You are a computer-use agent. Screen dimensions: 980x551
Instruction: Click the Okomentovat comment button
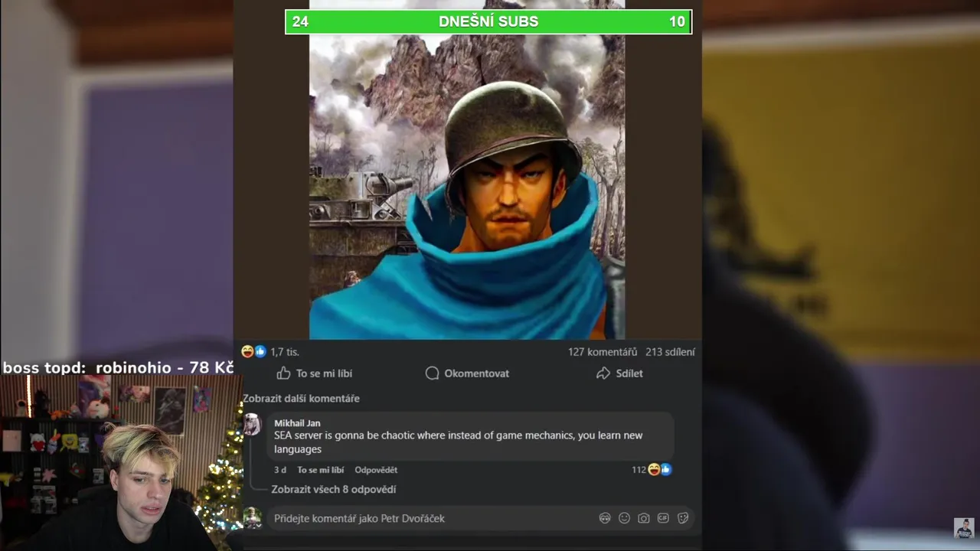(x=467, y=373)
